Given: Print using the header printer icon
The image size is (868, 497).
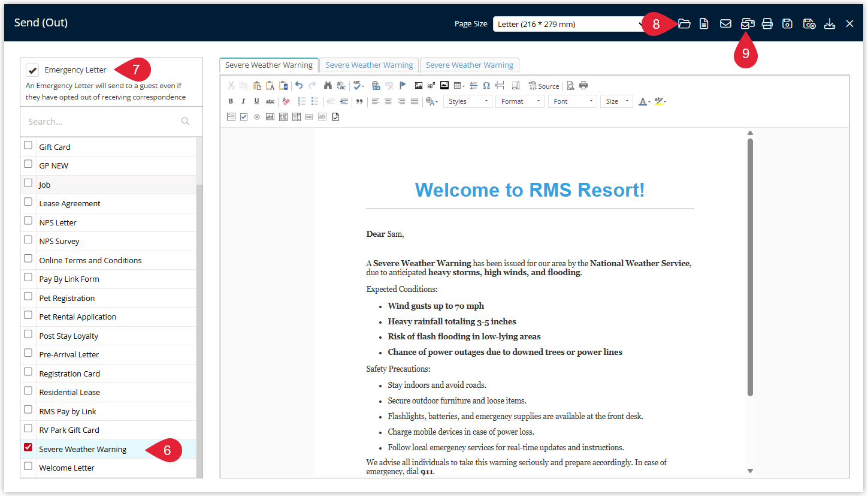Looking at the screenshot, I should tap(767, 24).
